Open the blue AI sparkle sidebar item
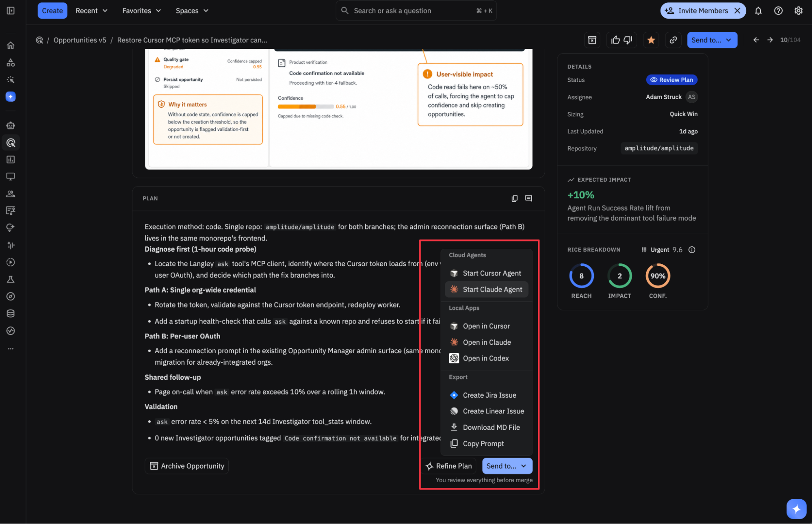812x524 pixels. [x=11, y=96]
